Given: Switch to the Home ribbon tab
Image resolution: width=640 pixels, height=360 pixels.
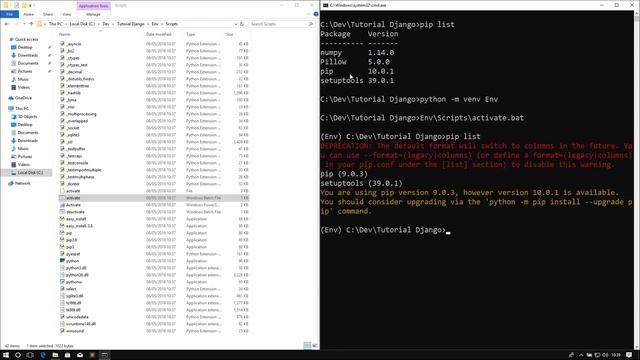Looking at the screenshot, I should tap(29, 14).
